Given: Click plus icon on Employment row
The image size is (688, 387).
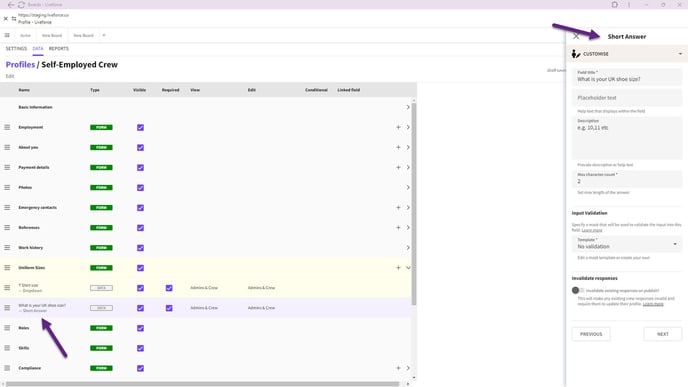Looking at the screenshot, I should [398, 127].
